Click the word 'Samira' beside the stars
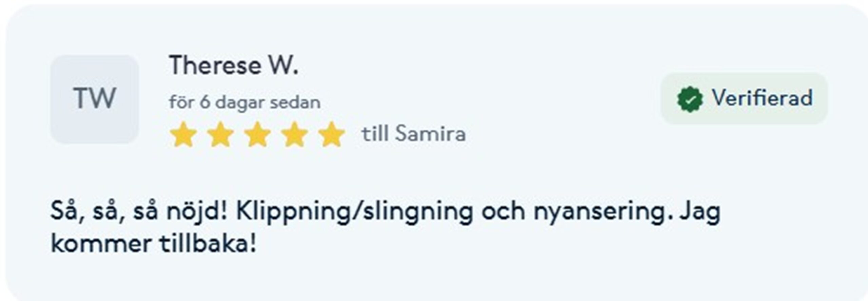The width and height of the screenshot is (868, 301). coord(431,134)
